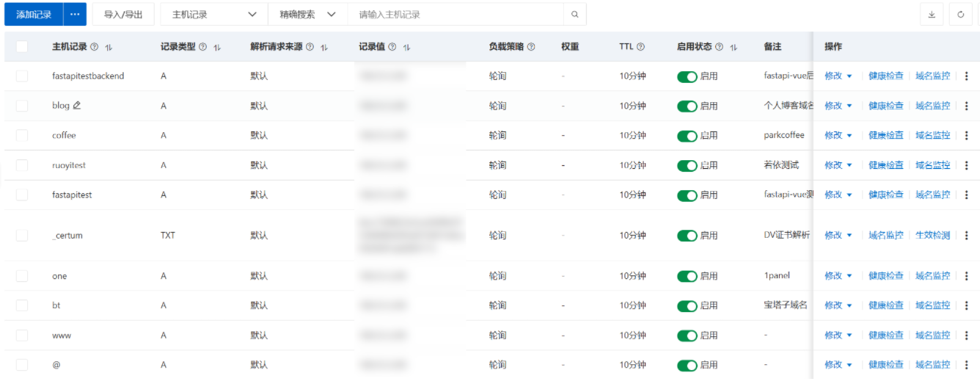The height and width of the screenshot is (384, 980).
Task: Click the search magnifier icon
Action: tap(575, 15)
